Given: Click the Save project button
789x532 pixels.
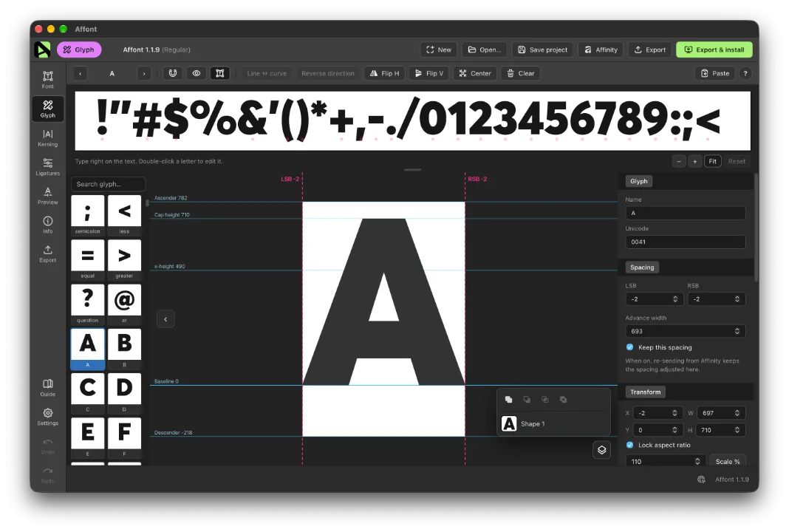Looking at the screenshot, I should point(542,50).
